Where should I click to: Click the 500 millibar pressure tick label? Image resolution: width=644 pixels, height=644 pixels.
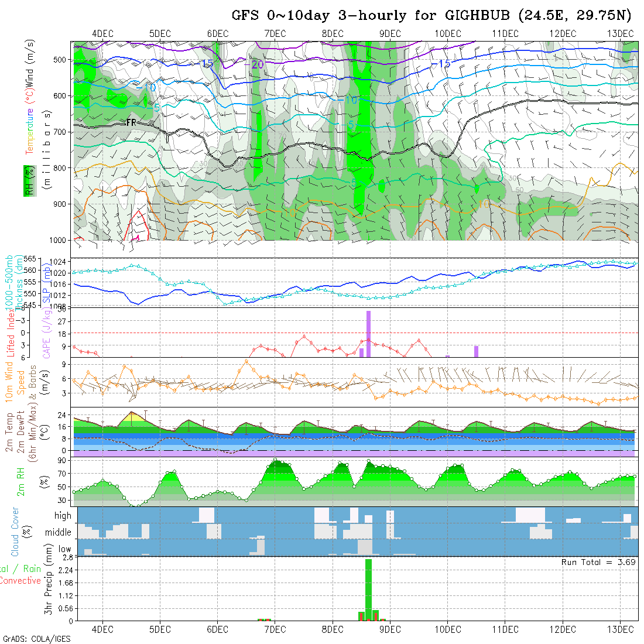click(61, 59)
